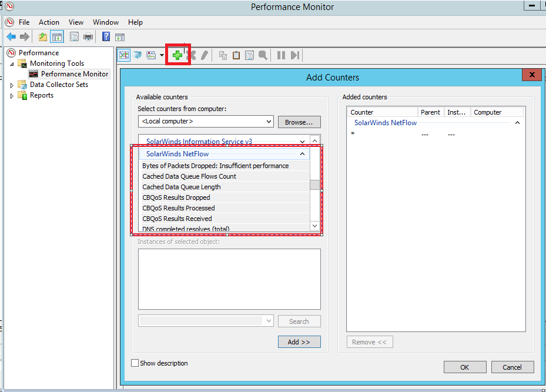Click the Parent column header
The width and height of the screenshot is (546, 392).
click(430, 112)
